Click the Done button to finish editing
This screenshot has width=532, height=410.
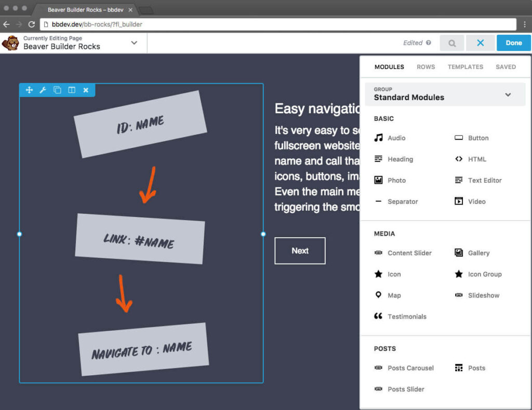tap(513, 43)
